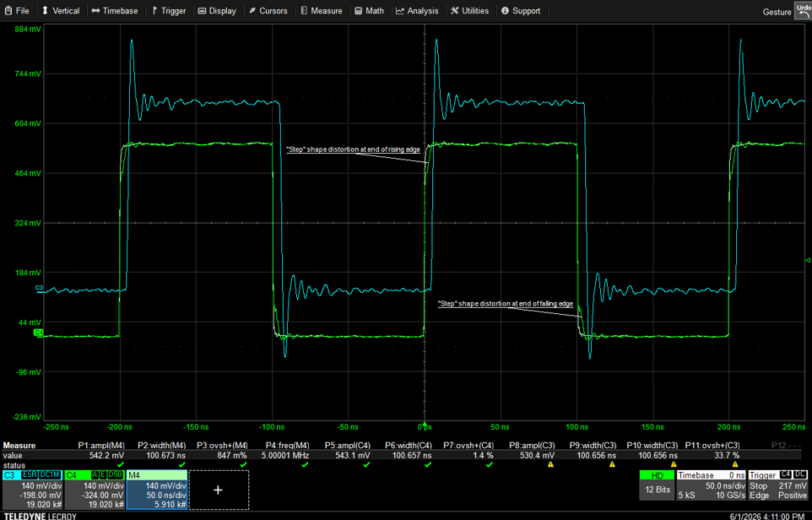This screenshot has height=520, width=812.
Task: Click the P3:ovsh+(M4) status check mark
Action: [x=243, y=465]
